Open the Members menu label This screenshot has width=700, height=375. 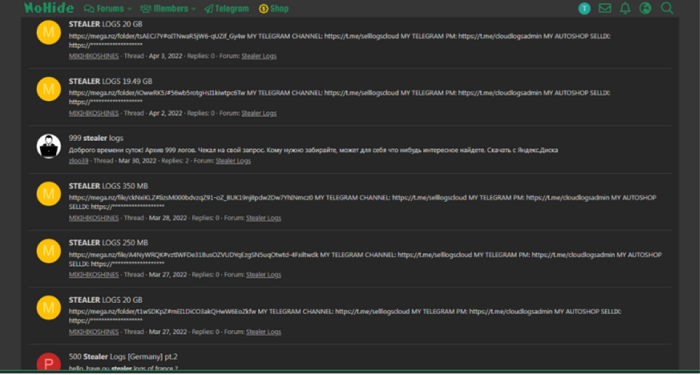(x=171, y=8)
